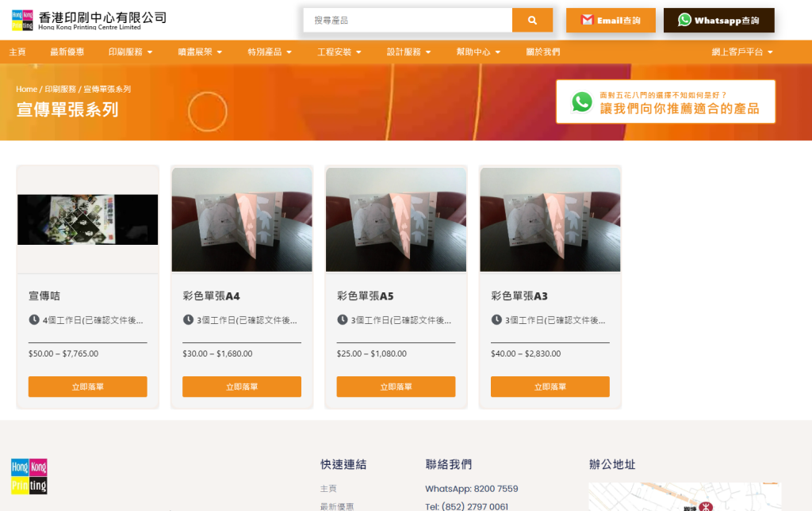
Task: Click the WhatsApp icon in recommendation banner
Action: coord(582,102)
